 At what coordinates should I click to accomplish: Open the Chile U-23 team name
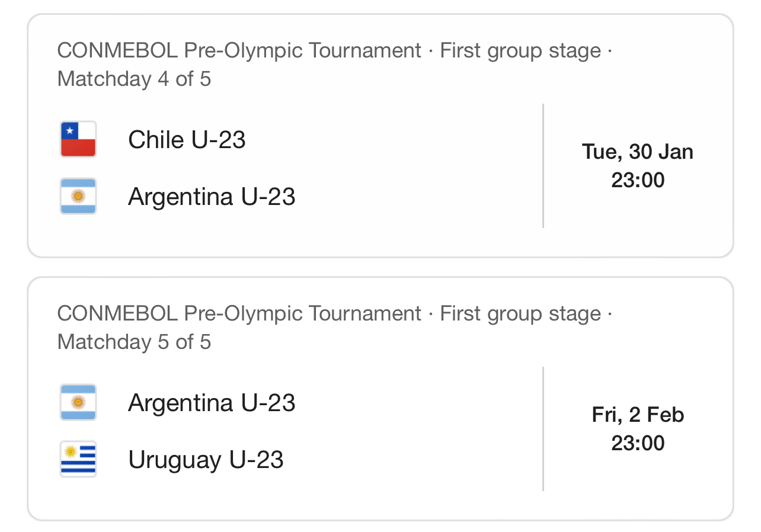click(187, 140)
